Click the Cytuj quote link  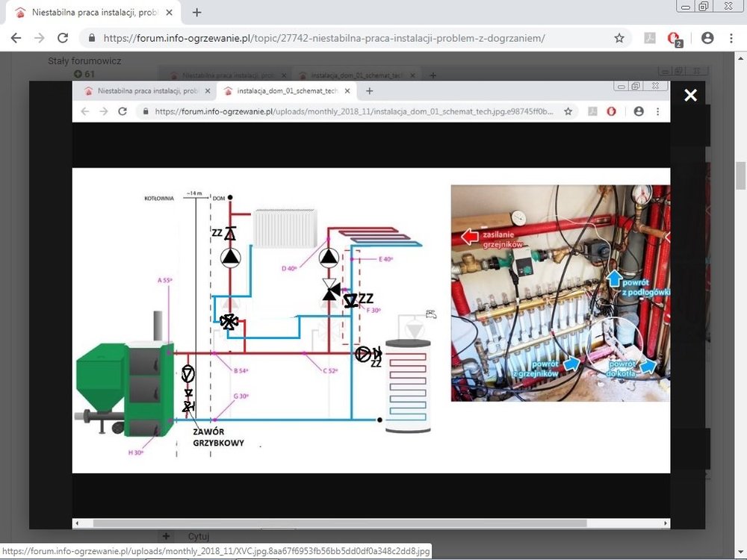point(198,536)
